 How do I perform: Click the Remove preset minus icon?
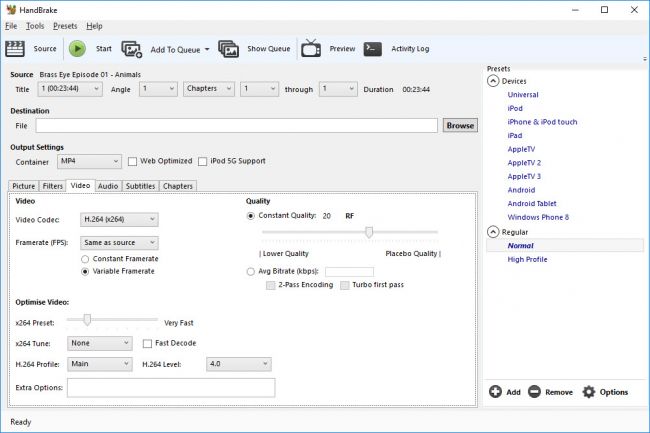coord(535,392)
